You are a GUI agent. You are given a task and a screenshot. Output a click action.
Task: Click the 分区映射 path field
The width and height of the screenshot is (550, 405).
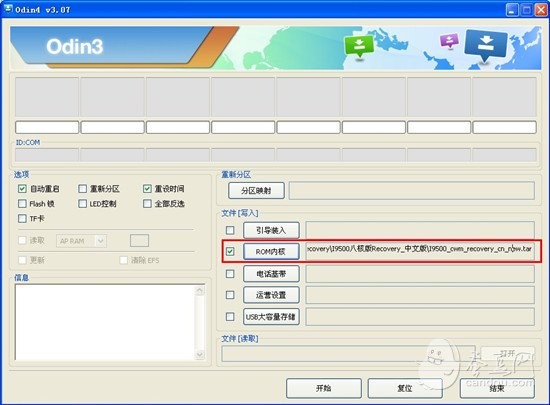[x=412, y=190]
